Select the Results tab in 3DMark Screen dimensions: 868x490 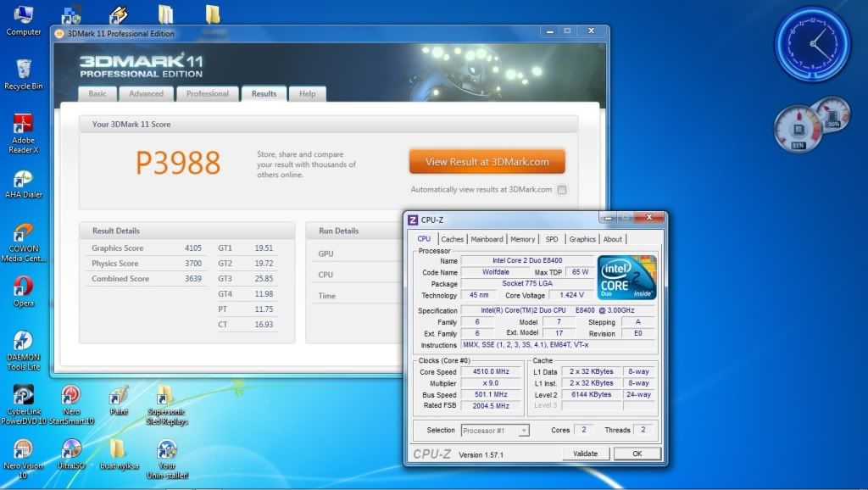pyautogui.click(x=264, y=93)
